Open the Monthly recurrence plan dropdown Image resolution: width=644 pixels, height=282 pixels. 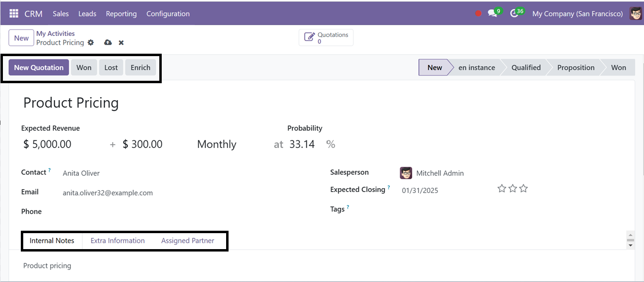click(x=216, y=144)
